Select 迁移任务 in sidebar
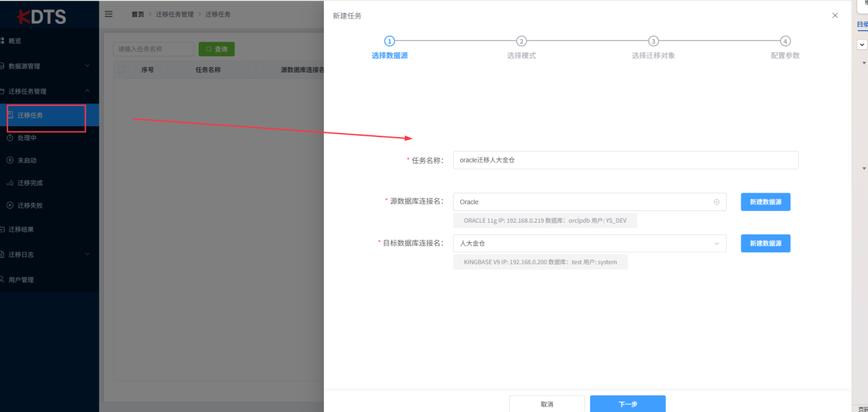The width and height of the screenshot is (868, 412). [x=49, y=115]
